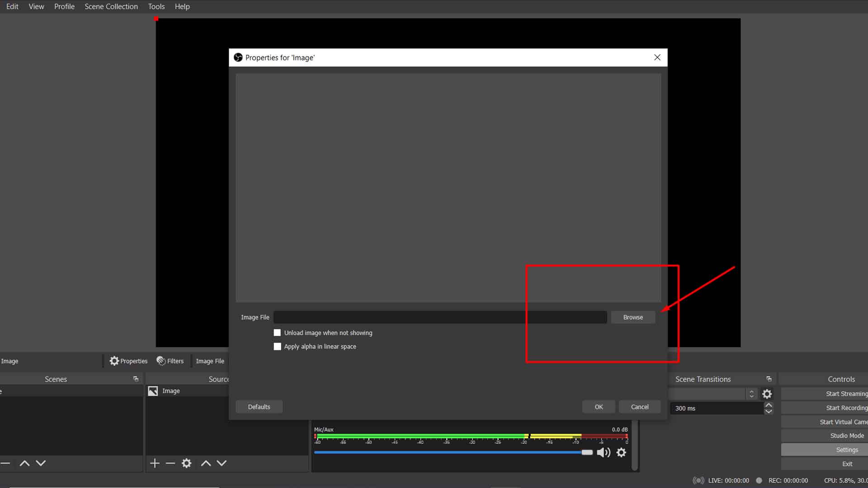
Task: Enable Apply alpha in linear space
Action: 278,346
